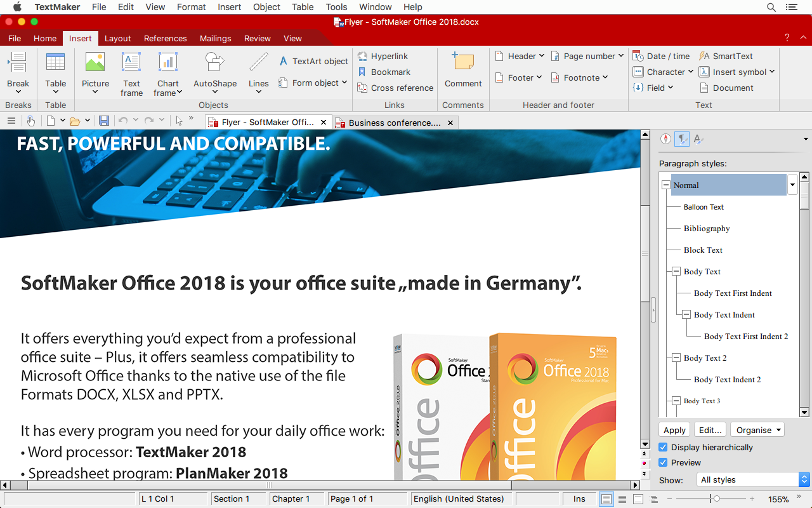
Task: Click the zoom out minus button
Action: 671,499
